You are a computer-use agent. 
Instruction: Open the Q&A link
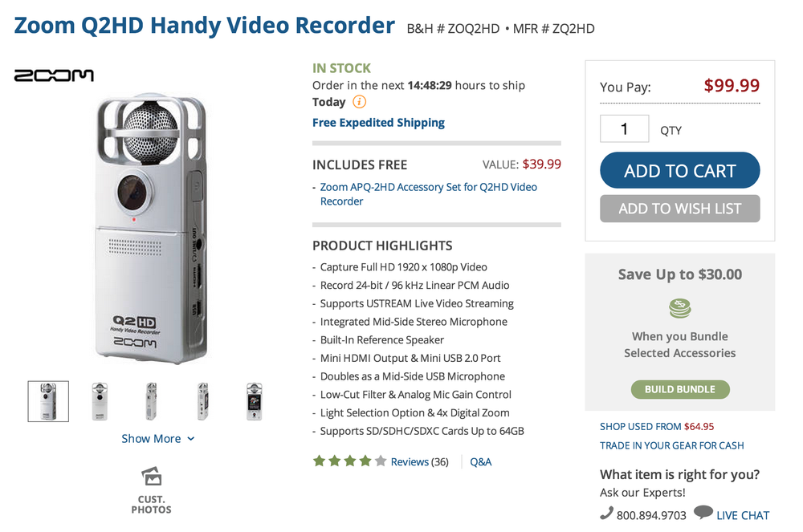coord(480,462)
